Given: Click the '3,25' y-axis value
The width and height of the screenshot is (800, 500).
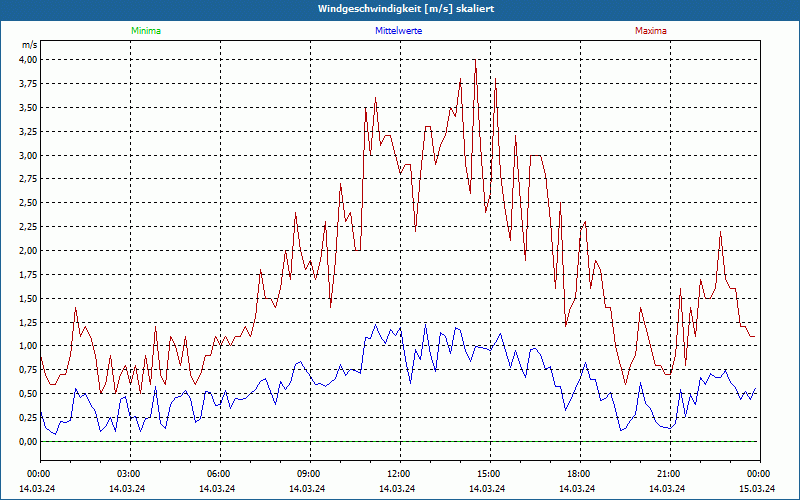Looking at the screenshot, I should click(x=28, y=132).
